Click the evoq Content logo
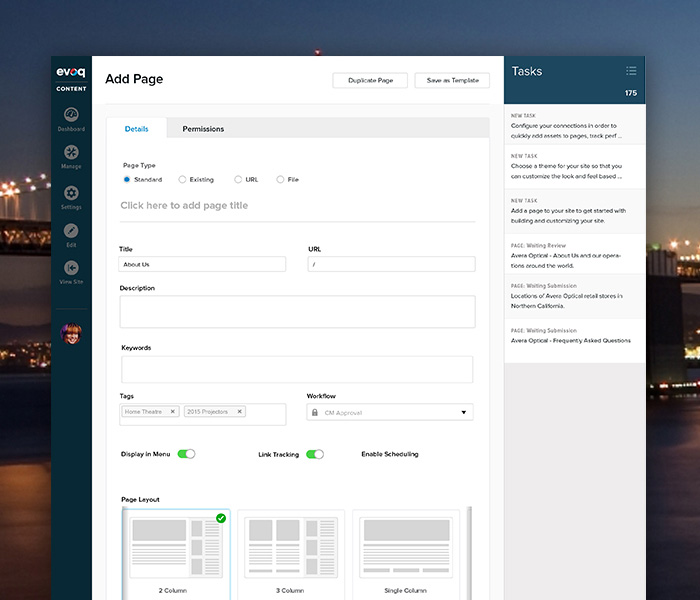 71,79
